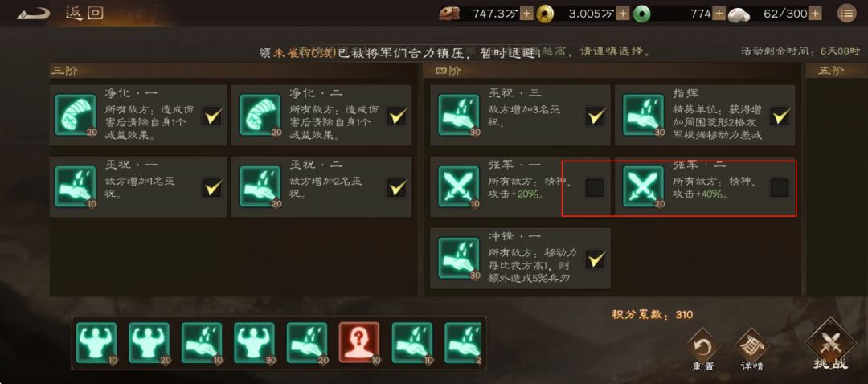Viewport: 868px width, 384px height.
Task: Click plus button next to 774 jade
Action: click(x=719, y=14)
